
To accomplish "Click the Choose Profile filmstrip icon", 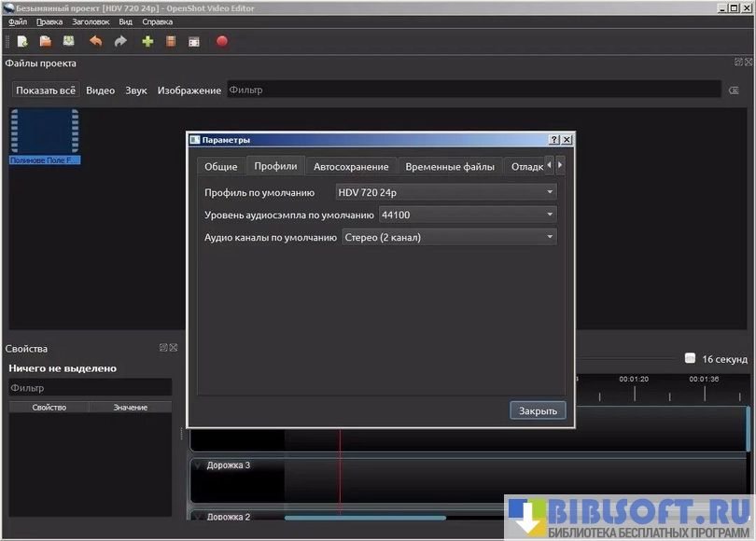I will pyautogui.click(x=171, y=41).
